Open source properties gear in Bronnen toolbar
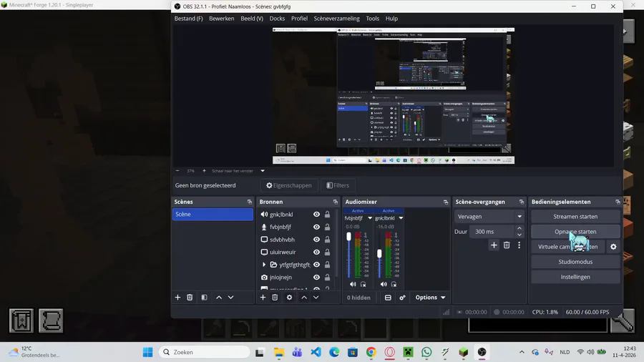644x362 pixels. coord(290,297)
